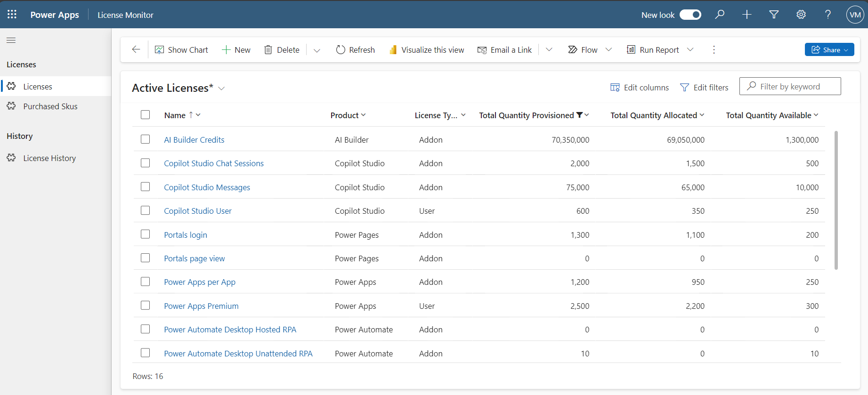Open Copilot Studio Chat Sessions record
Image resolution: width=868 pixels, height=395 pixels.
[214, 163]
